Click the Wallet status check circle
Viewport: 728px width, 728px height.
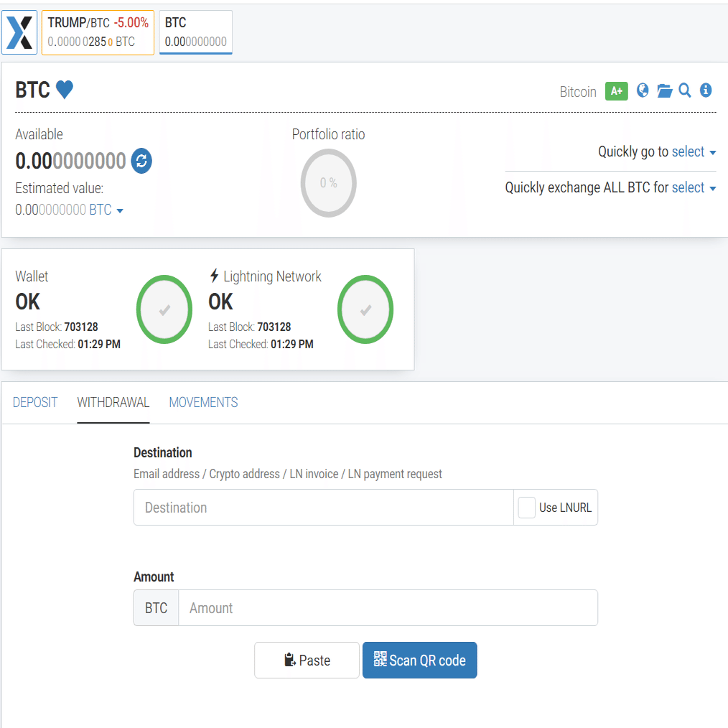click(x=164, y=309)
